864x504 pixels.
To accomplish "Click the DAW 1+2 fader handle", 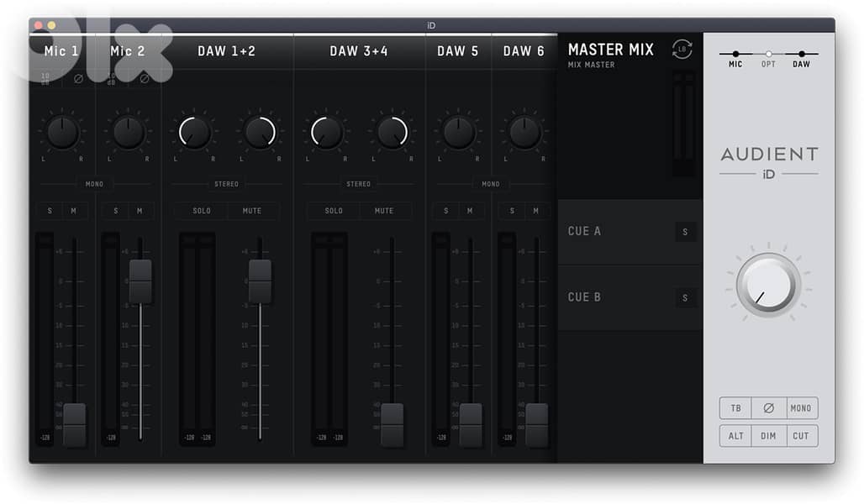I will point(260,281).
